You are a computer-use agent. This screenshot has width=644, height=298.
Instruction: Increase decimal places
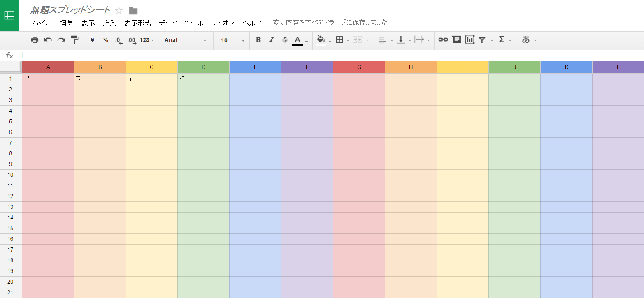(132, 40)
